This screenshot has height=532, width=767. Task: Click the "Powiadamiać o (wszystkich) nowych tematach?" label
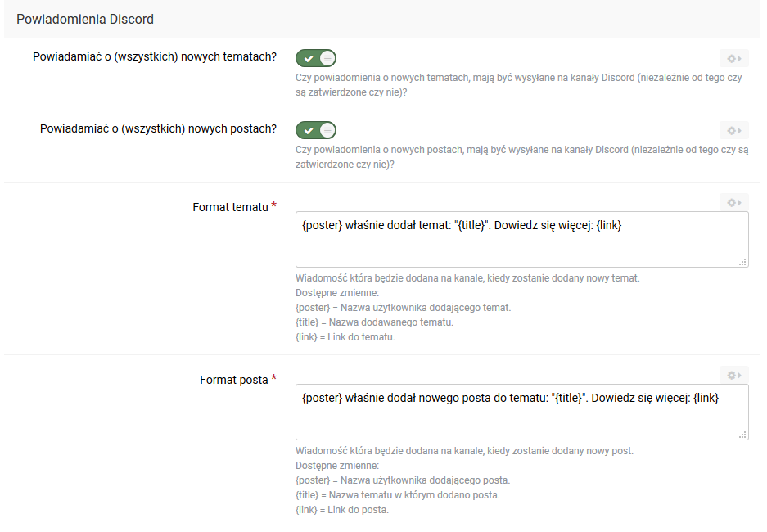[155, 57]
